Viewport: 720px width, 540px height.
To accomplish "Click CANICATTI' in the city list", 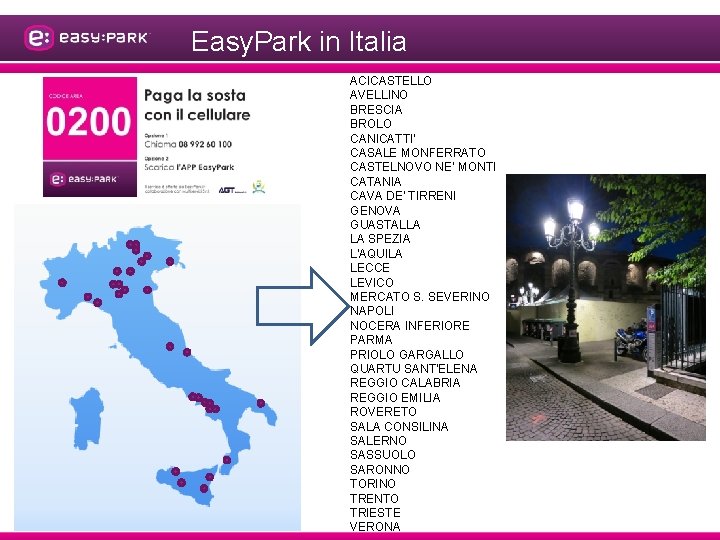I will tap(383, 139).
